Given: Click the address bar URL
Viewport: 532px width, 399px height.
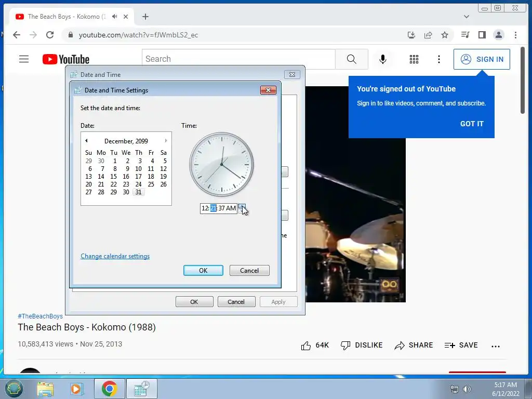Looking at the screenshot, I should pyautogui.click(x=138, y=35).
